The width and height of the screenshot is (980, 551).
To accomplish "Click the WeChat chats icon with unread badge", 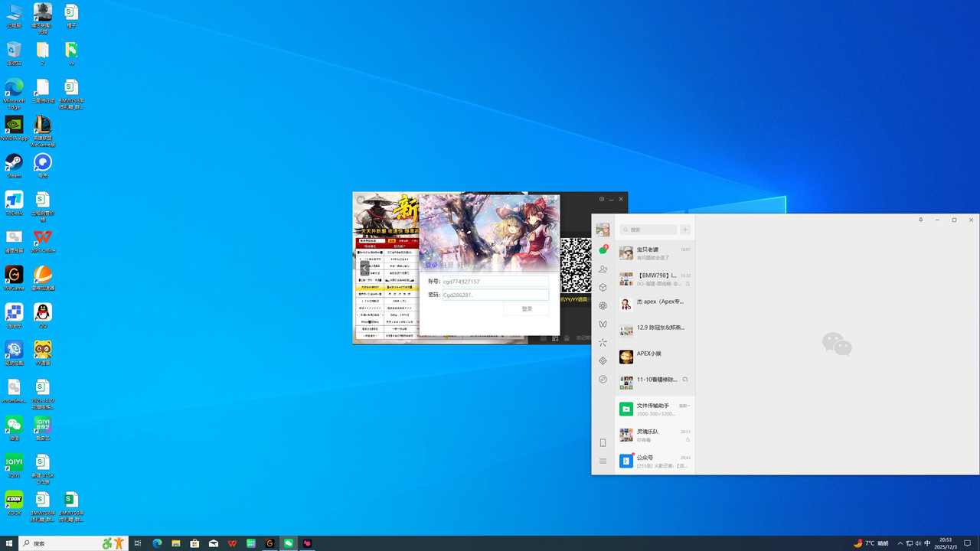I will (x=603, y=250).
